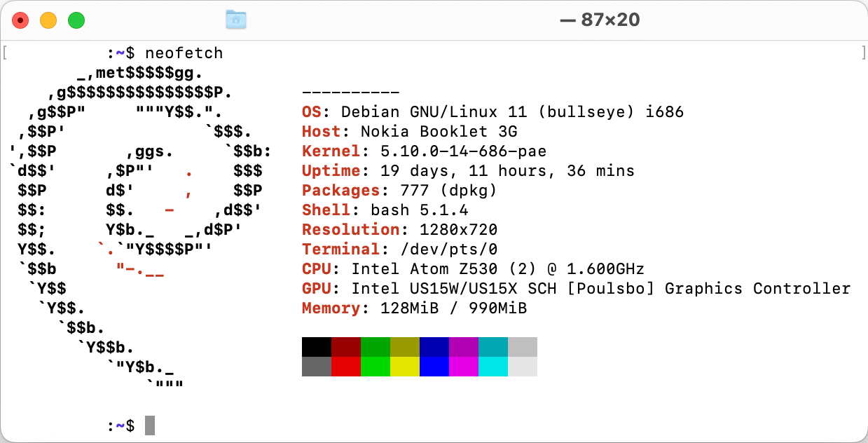868x443 pixels.
Task: Select the bright yellow color block
Action: click(x=405, y=367)
